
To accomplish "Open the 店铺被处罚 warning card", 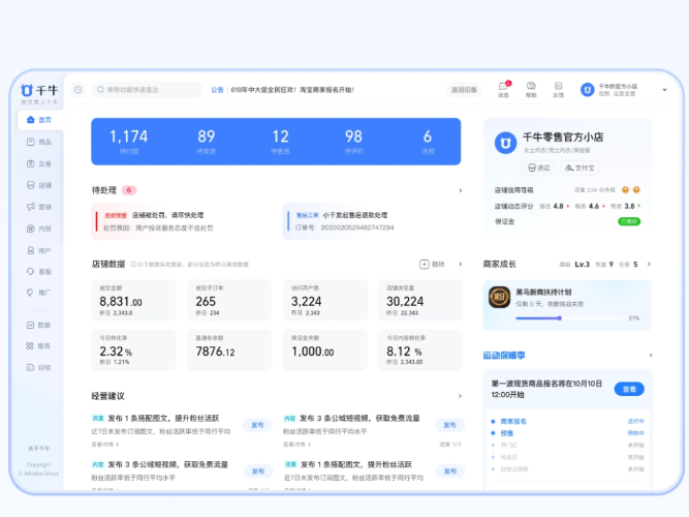I will (180, 221).
